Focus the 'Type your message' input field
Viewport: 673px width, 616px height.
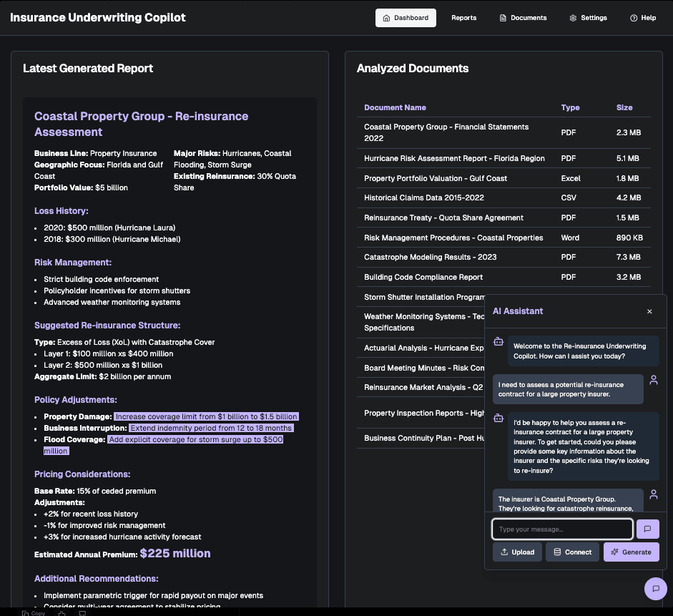[x=562, y=529]
